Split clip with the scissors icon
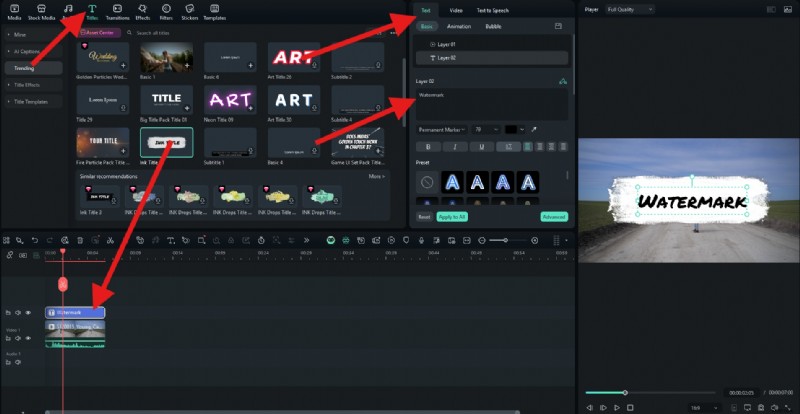Viewport: 800px width, 414px height. pos(111,240)
